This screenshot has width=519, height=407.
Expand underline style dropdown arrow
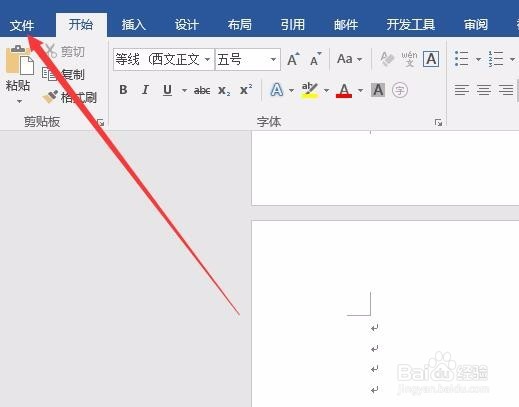[x=184, y=90]
